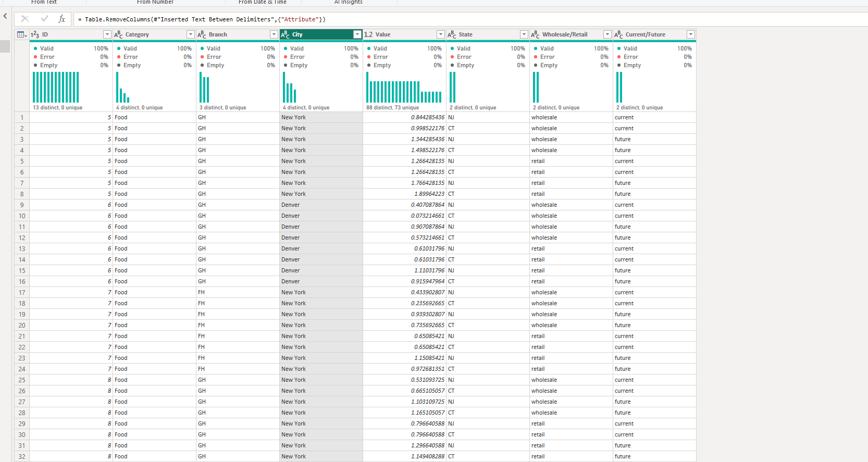
Task: Confirm the formula with checkmark icon
Action: (44, 19)
